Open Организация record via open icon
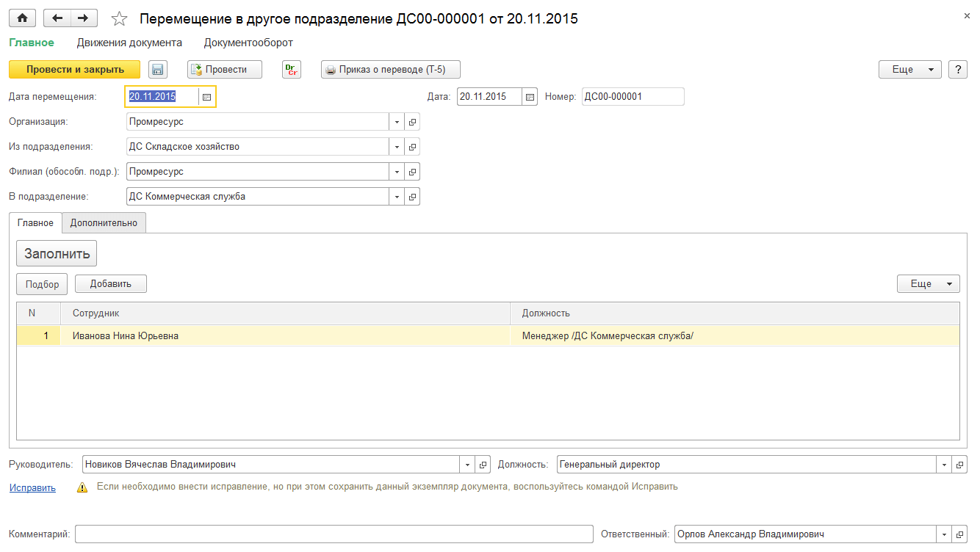The width and height of the screenshot is (980, 552). pos(412,122)
